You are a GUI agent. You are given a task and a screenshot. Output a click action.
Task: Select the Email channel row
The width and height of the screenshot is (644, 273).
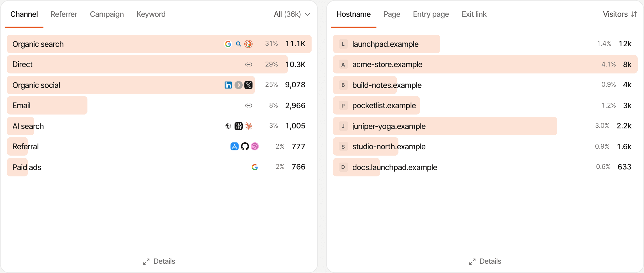[x=159, y=106]
